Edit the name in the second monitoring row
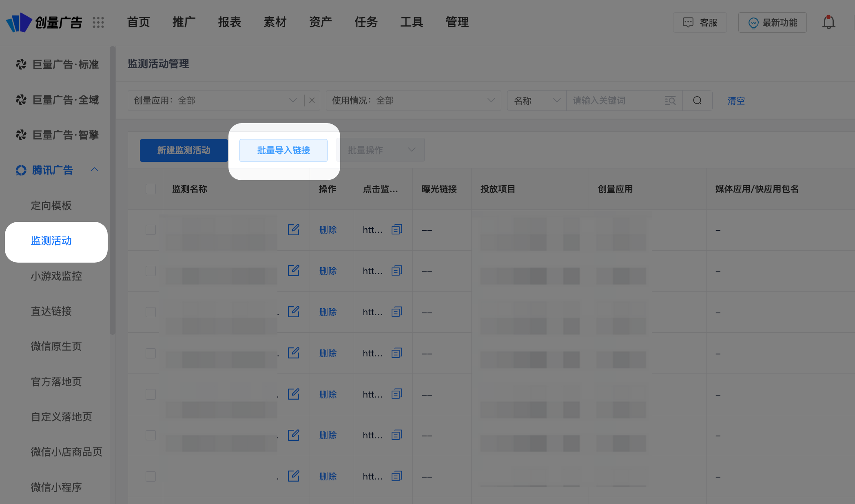 point(294,270)
